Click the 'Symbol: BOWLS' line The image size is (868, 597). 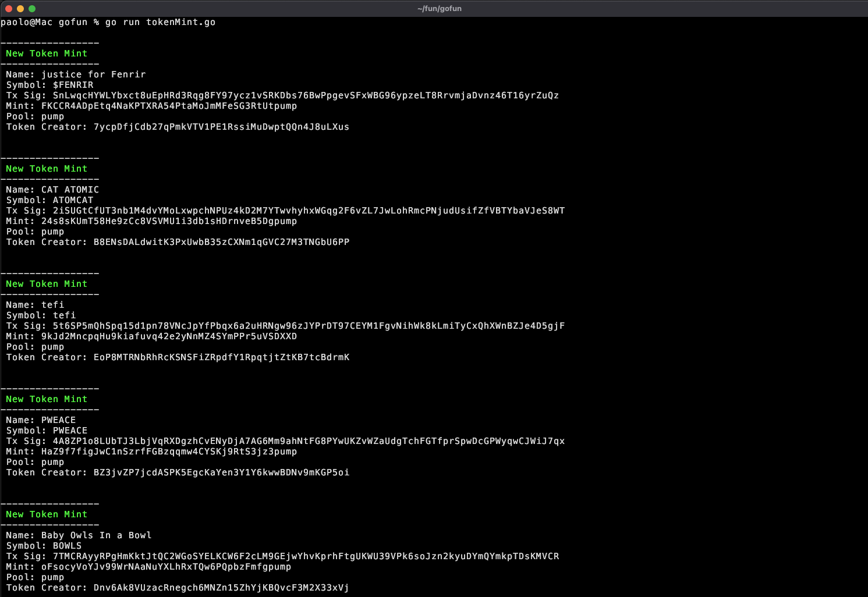(x=44, y=546)
